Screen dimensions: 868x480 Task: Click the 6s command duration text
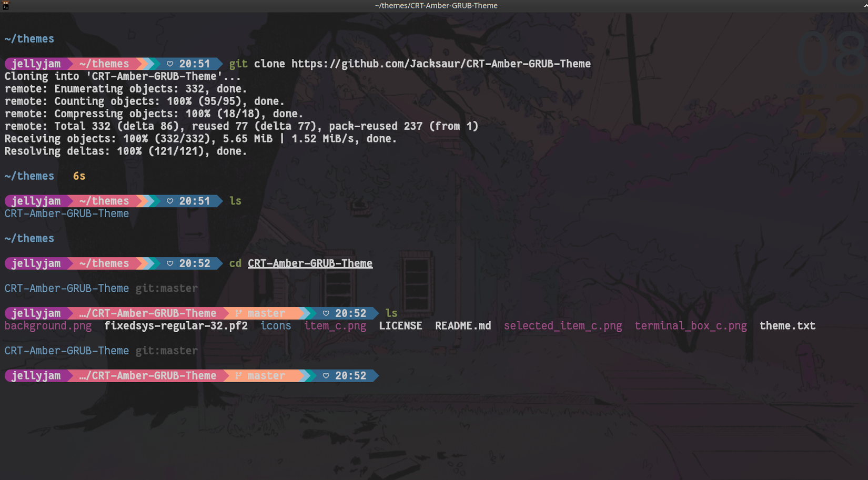coord(79,176)
